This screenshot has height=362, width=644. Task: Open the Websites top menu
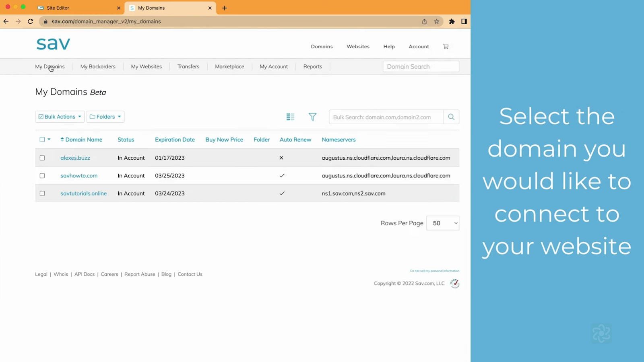[x=358, y=47]
